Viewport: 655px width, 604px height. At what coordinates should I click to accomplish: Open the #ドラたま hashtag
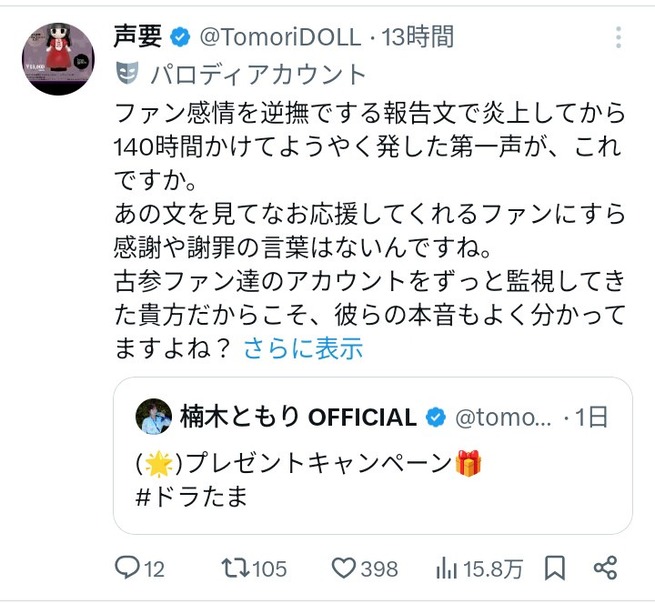(189, 496)
